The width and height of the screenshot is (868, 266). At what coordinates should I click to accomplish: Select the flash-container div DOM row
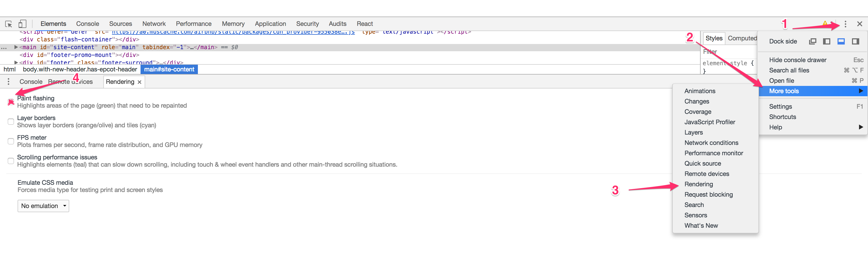80,40
